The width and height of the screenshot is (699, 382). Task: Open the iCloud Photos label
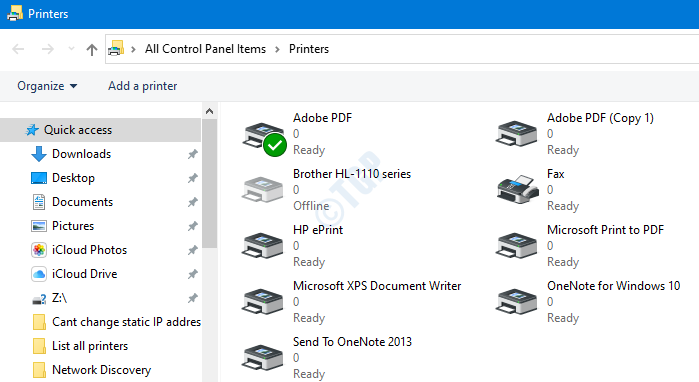click(x=90, y=250)
